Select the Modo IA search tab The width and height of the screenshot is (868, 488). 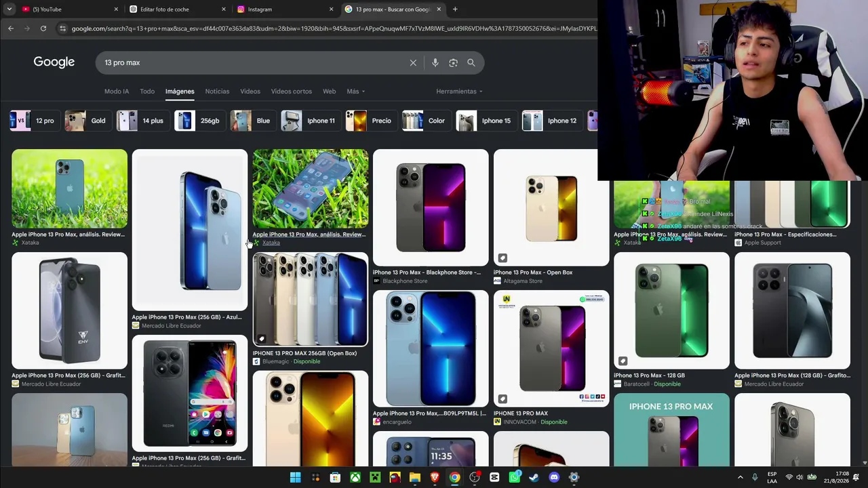tap(117, 91)
